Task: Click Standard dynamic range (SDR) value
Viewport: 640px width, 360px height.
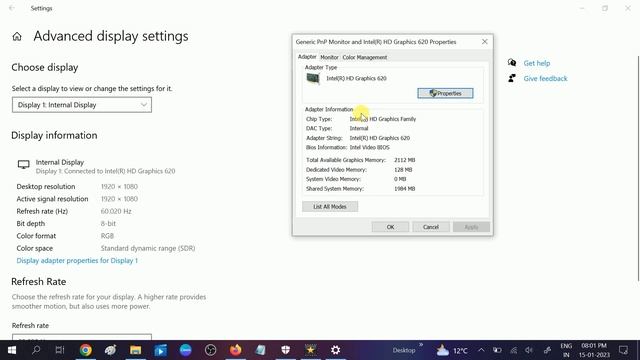Action: [148, 248]
